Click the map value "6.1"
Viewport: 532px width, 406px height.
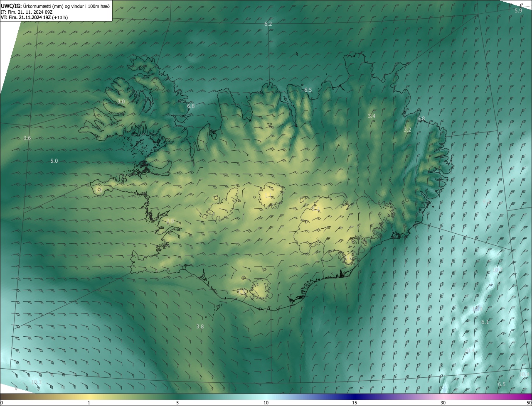(485, 322)
